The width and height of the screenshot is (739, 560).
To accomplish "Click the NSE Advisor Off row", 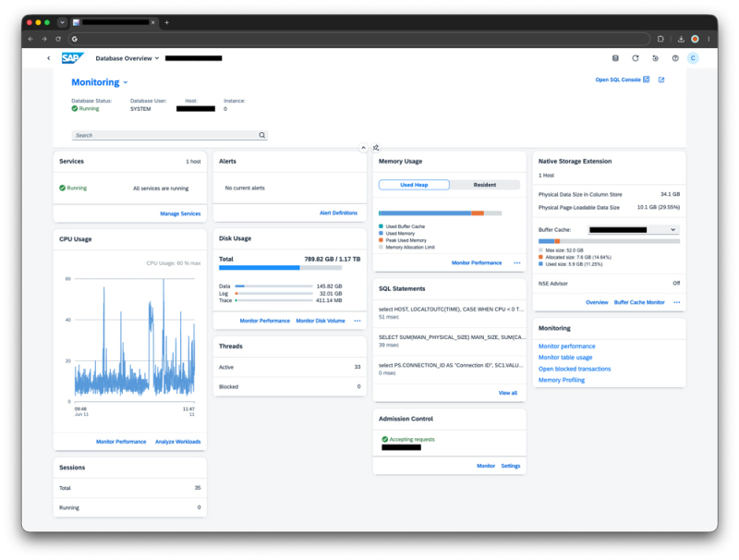I will [x=609, y=284].
